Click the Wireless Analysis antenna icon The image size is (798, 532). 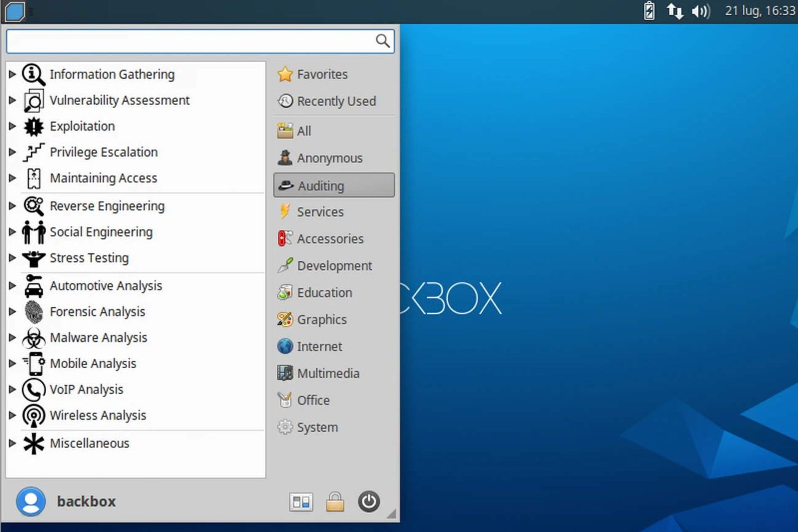[34, 416]
